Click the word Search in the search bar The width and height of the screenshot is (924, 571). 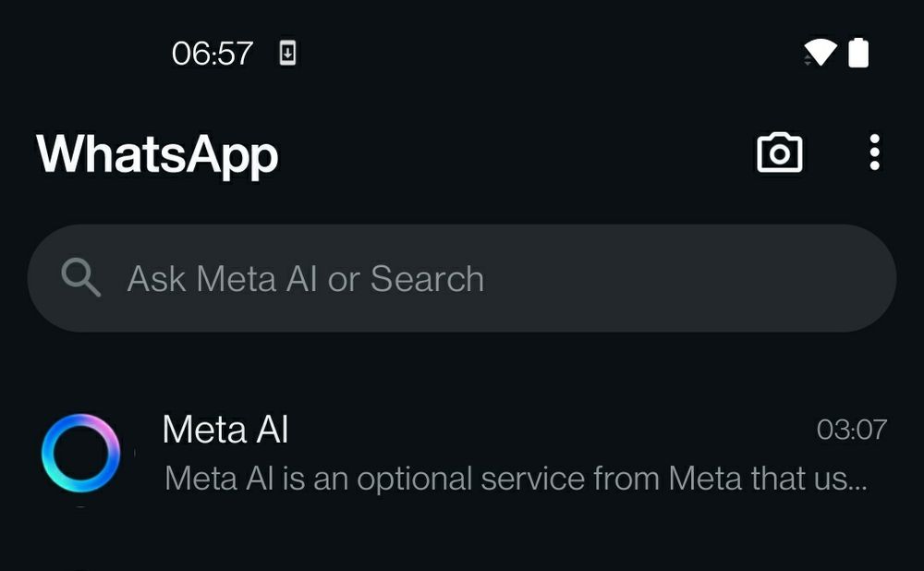[x=427, y=278]
